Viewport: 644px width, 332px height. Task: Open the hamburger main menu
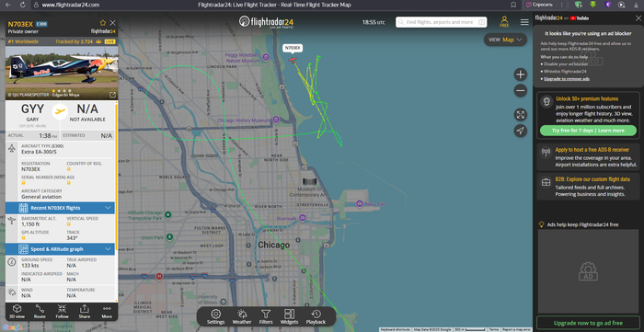pyautogui.click(x=524, y=22)
